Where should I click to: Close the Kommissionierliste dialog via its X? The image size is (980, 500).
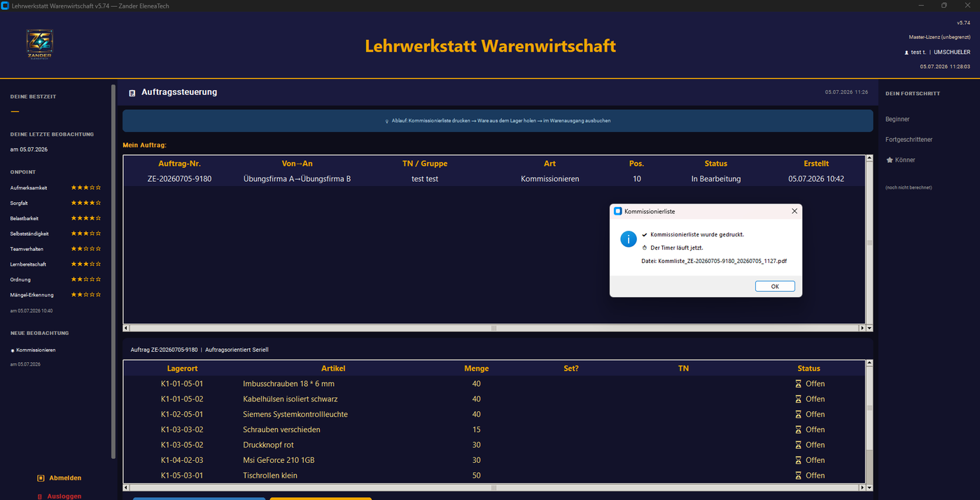[794, 210]
